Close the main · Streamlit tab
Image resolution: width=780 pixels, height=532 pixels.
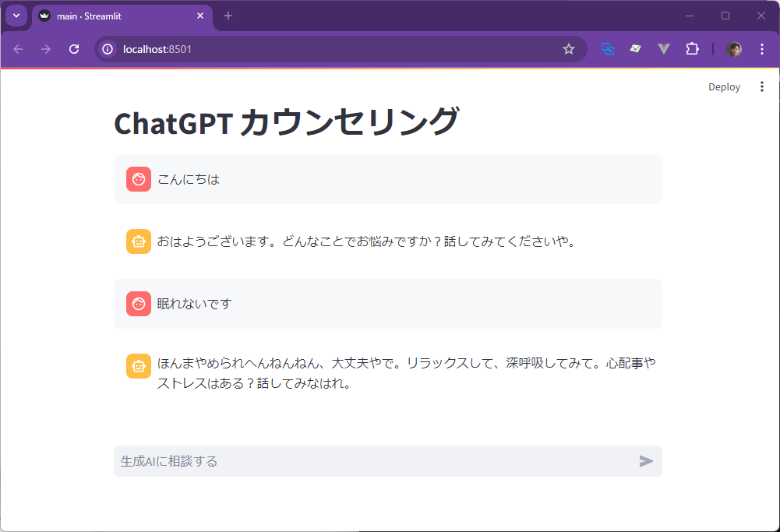click(200, 16)
